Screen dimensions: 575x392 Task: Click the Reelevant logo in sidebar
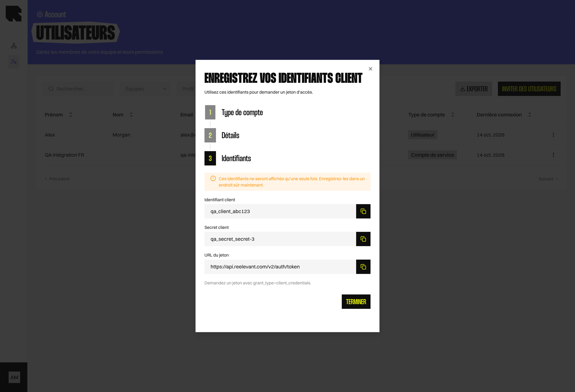[14, 14]
